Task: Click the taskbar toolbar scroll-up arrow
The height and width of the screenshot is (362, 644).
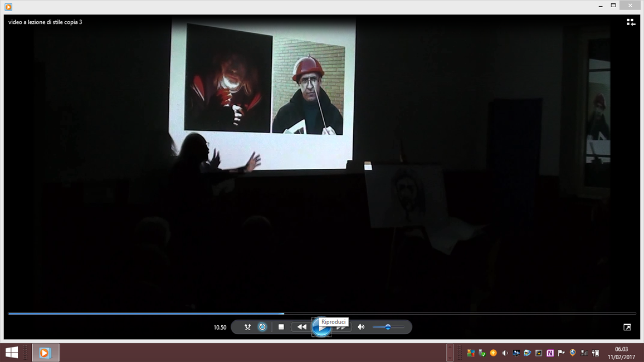Action: [x=450, y=348]
